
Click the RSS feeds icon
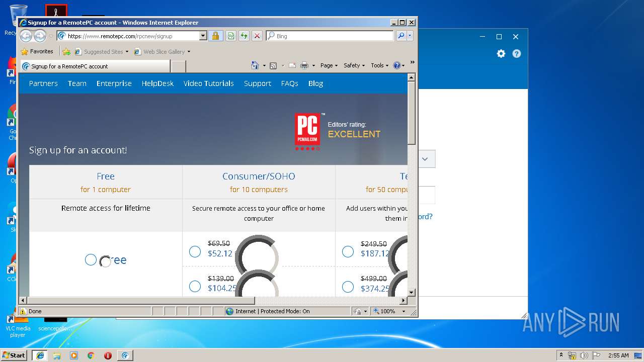pyautogui.click(x=273, y=65)
